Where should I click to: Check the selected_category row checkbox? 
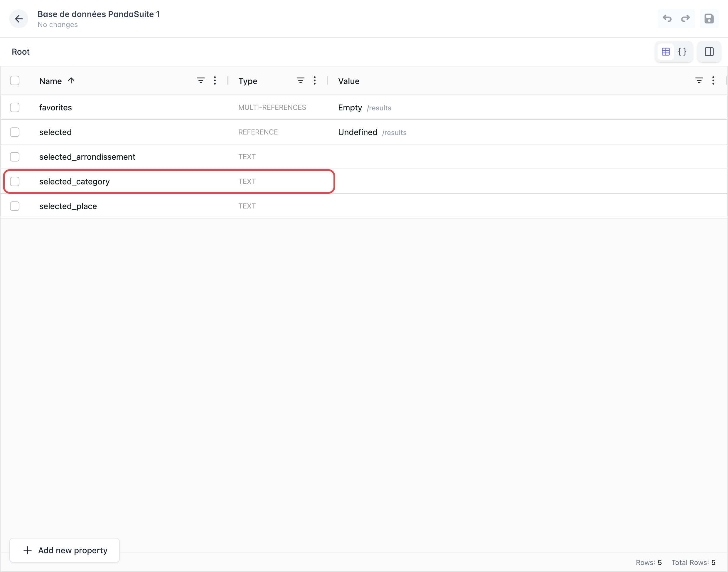tap(15, 181)
